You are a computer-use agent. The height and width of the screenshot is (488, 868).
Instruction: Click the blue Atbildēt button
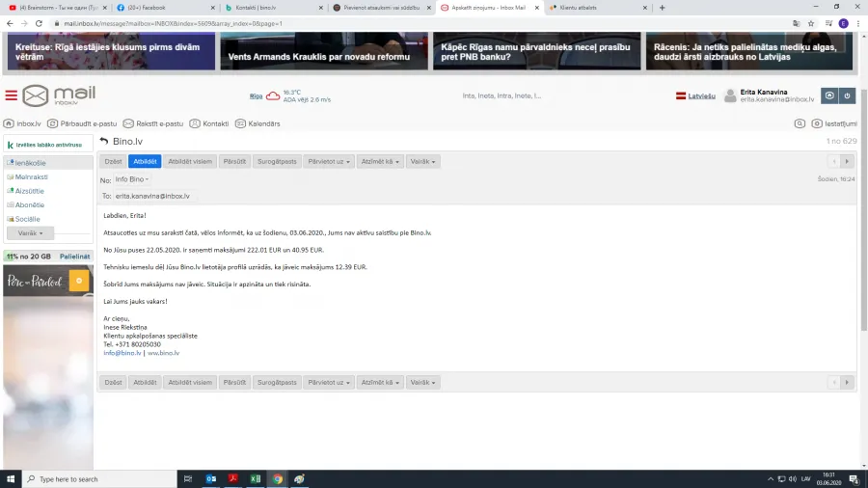(145, 162)
